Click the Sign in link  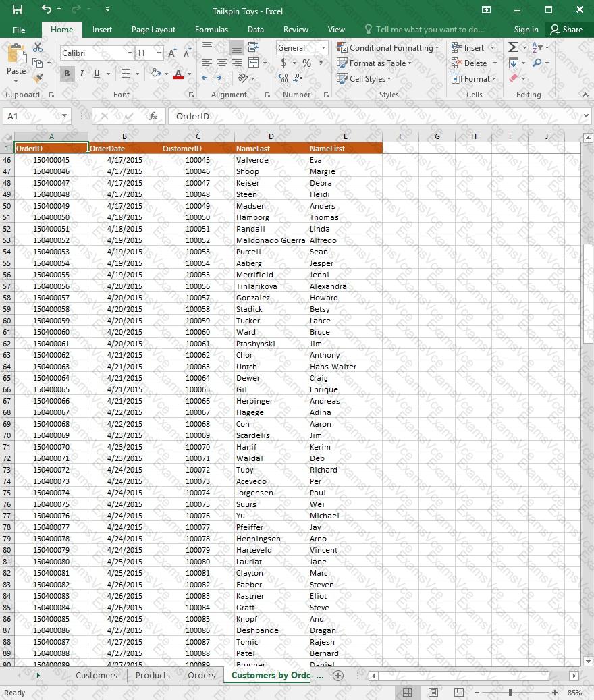point(526,30)
